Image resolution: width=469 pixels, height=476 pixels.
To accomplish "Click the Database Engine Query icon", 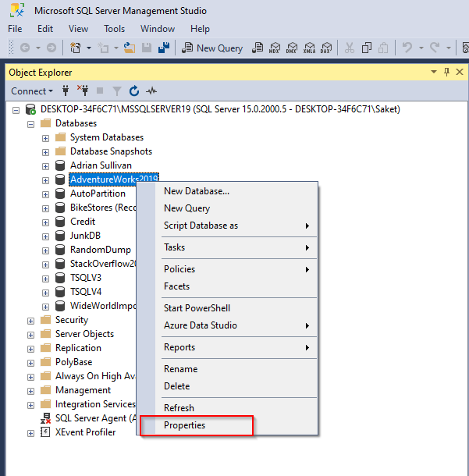I will pyautogui.click(x=258, y=48).
